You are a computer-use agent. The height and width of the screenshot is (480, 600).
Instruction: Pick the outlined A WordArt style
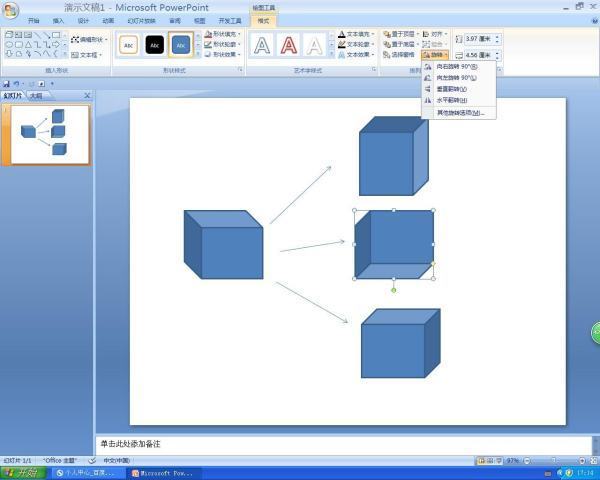point(262,45)
